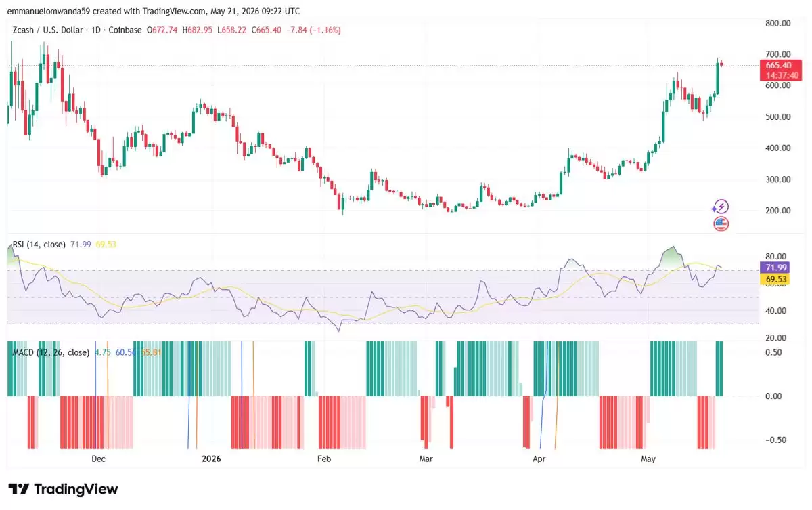
Task: Click the RSI value 71.99 in legend
Action: coord(81,244)
